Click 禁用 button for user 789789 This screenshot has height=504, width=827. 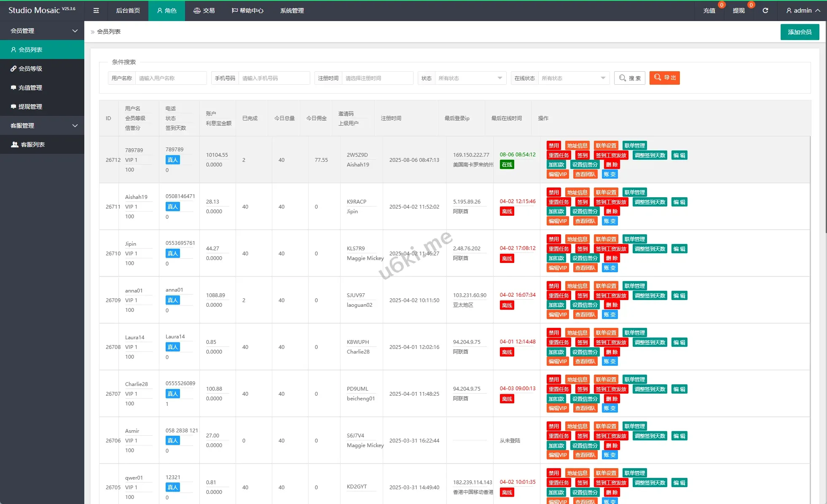point(553,145)
